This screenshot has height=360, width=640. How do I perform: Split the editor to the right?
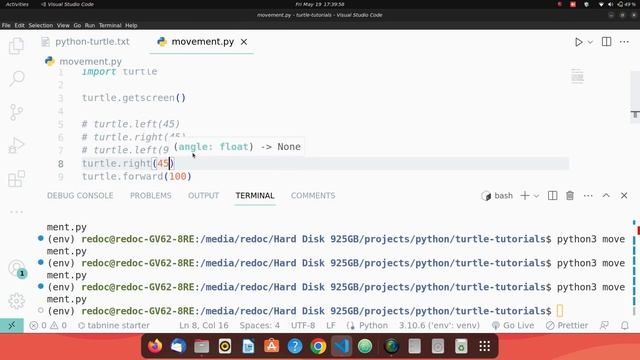click(x=606, y=42)
